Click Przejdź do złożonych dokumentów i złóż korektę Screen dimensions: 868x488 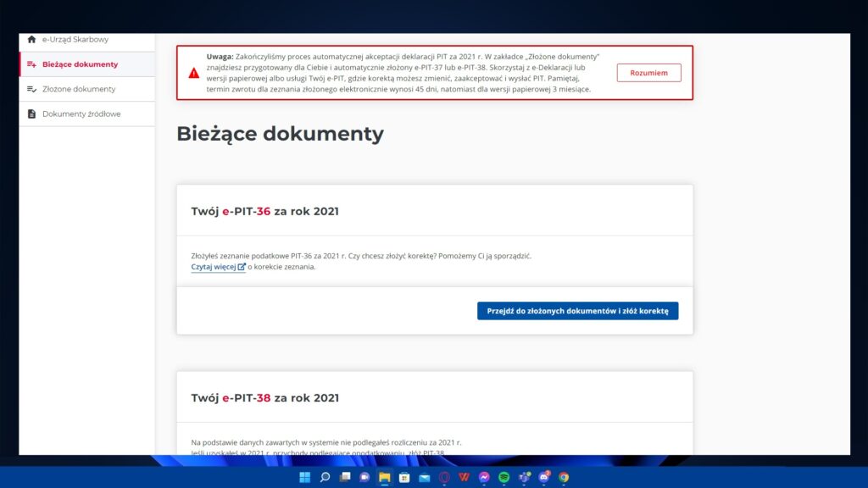click(x=577, y=311)
